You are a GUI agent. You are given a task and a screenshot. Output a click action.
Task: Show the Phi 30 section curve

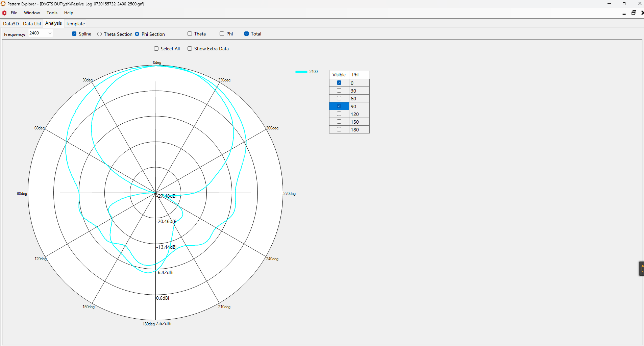coord(339,91)
